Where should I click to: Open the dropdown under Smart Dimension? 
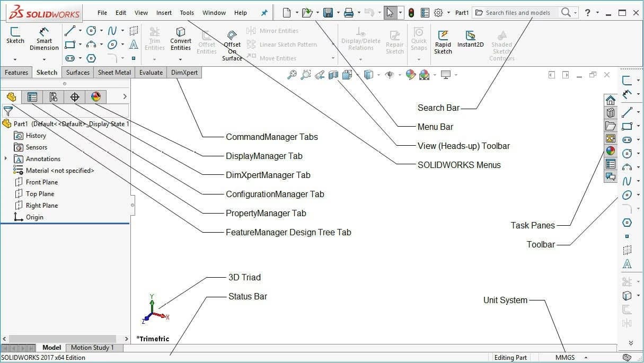[44, 59]
